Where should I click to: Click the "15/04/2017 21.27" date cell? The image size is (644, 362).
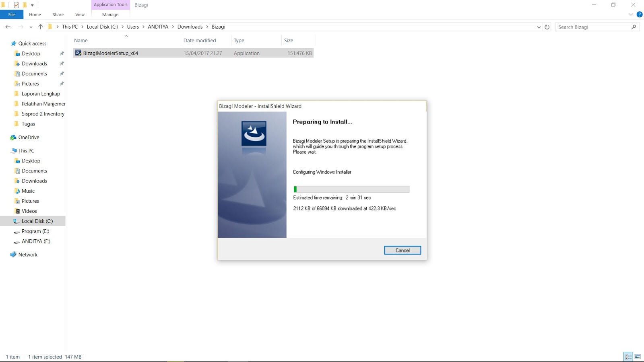pyautogui.click(x=203, y=53)
